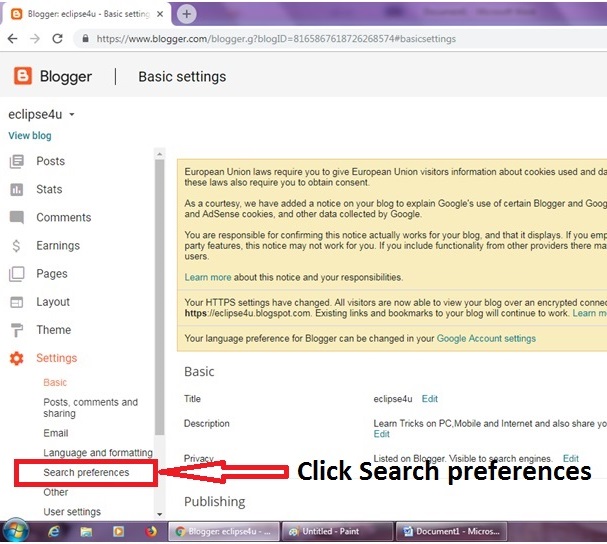Open Pages section in sidebar
The image size is (607, 544).
point(52,274)
